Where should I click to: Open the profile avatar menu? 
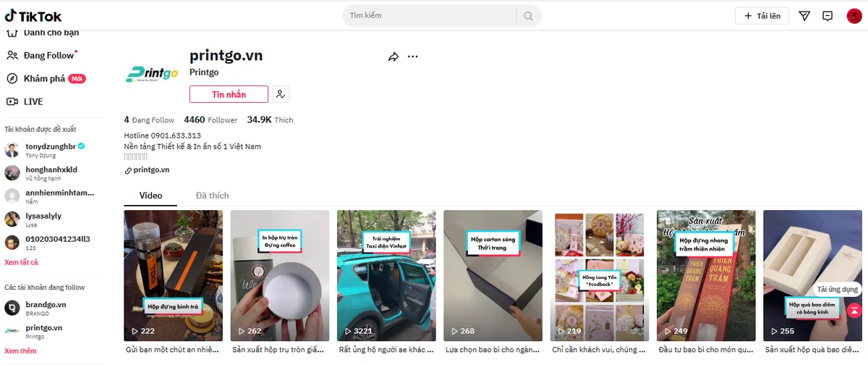(x=854, y=16)
